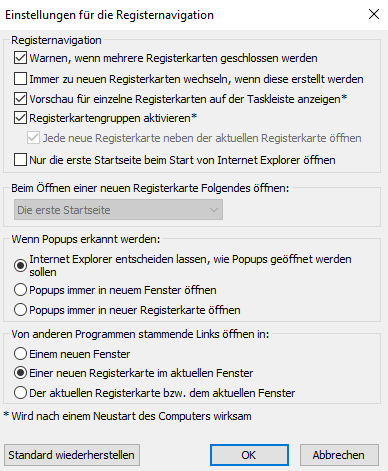
Task: Open the Die erste Startseite dropdown
Action: (118, 210)
